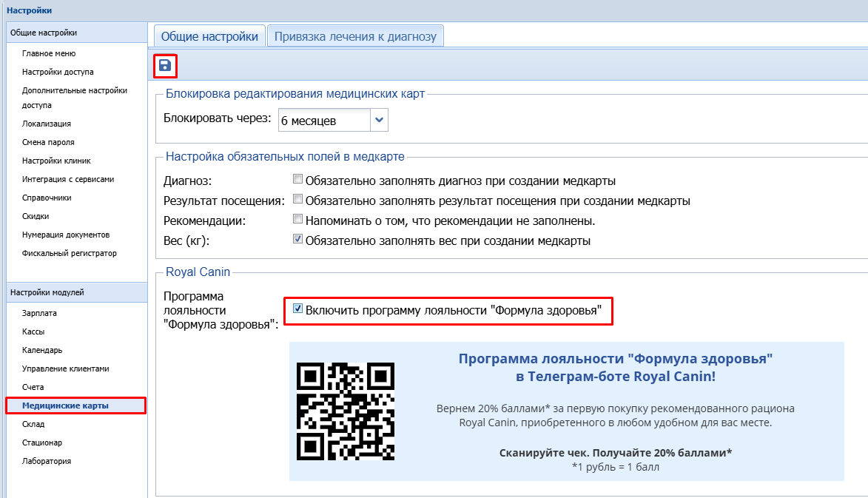This screenshot has height=498, width=868.
Task: Enable mandatory visit result checkbox
Action: coord(297,199)
